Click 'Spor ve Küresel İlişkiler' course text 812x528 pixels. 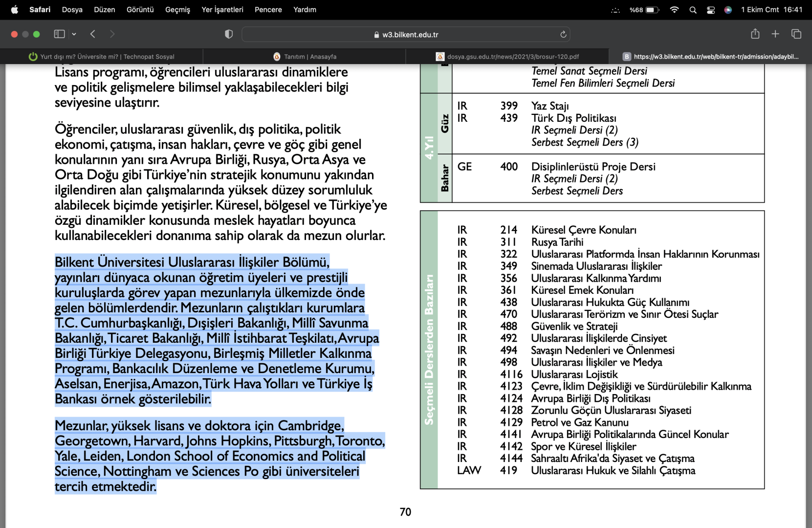(584, 446)
